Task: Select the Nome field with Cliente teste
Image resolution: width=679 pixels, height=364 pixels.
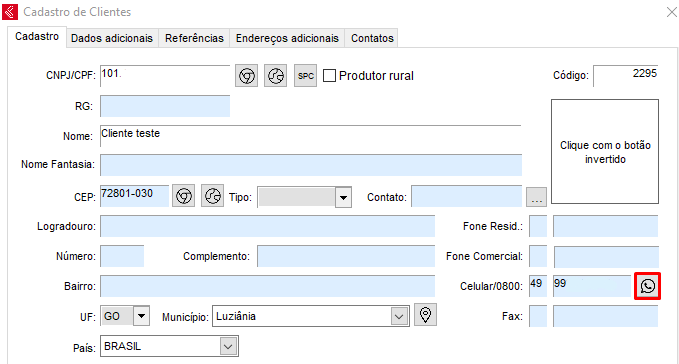Action: 310,136
